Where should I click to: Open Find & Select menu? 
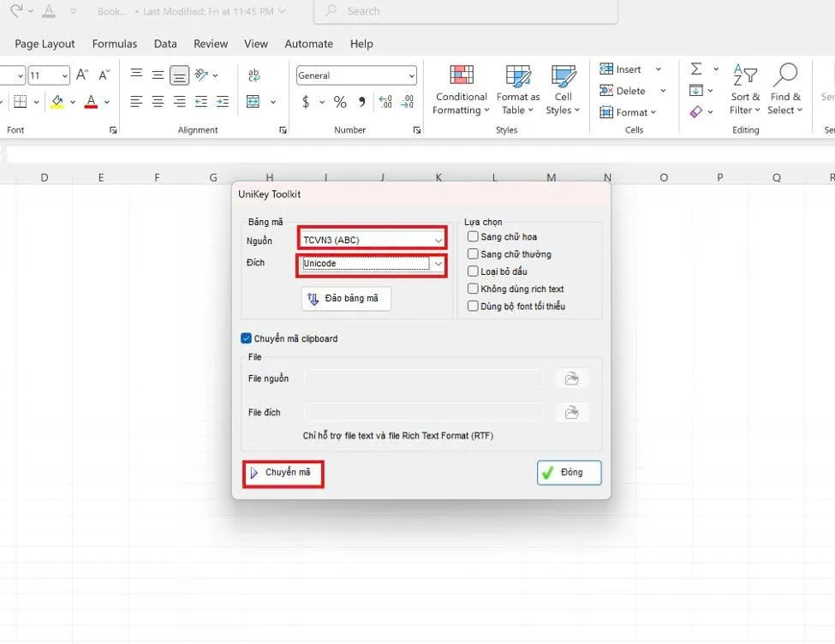[785, 89]
